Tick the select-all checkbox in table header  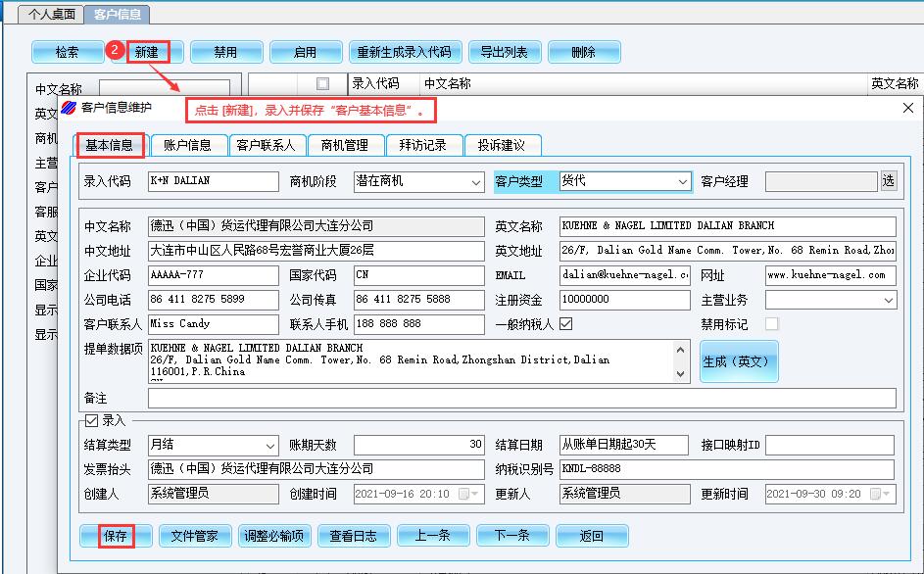322,84
